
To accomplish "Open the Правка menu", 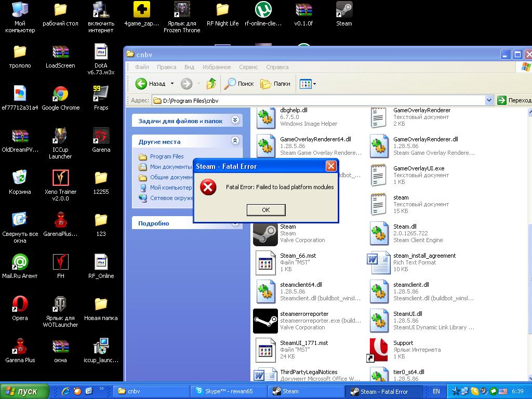I will point(166,67).
